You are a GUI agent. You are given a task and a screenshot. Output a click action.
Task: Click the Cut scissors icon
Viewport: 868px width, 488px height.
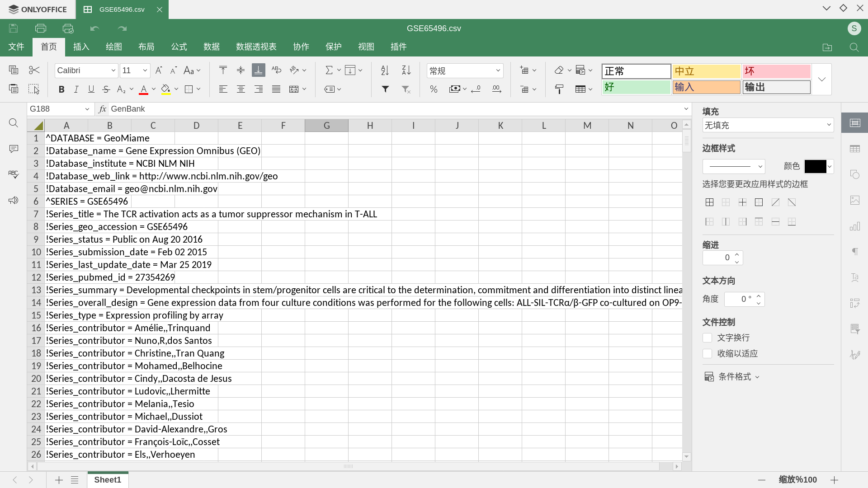click(x=34, y=70)
